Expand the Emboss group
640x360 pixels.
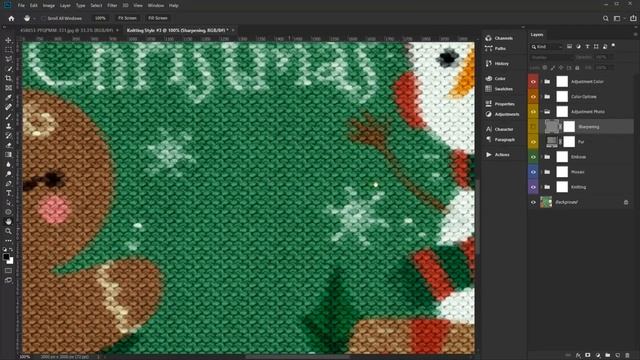point(542,157)
